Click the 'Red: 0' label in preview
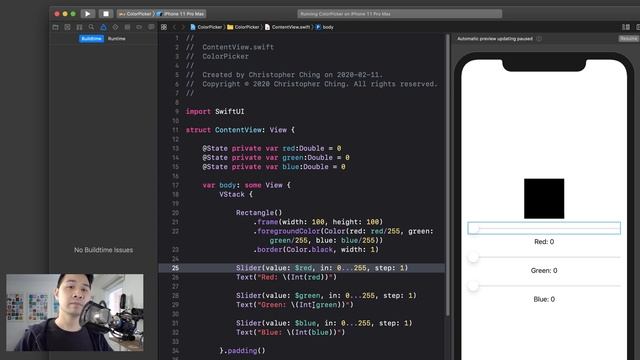Viewport: 640px width, 360px height. point(544,242)
